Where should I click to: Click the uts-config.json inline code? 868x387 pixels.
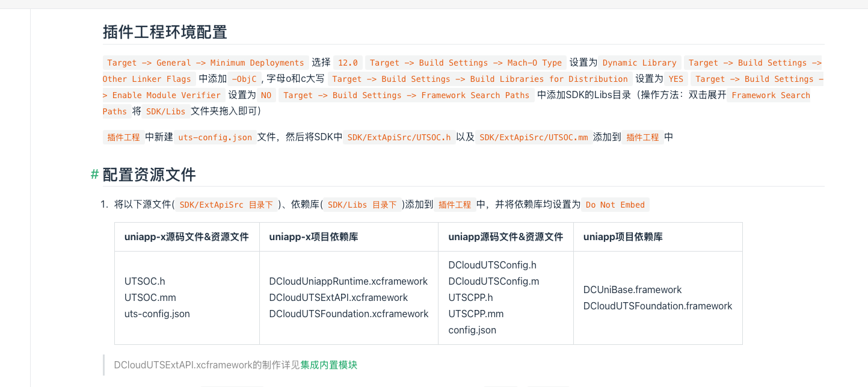[x=214, y=137]
